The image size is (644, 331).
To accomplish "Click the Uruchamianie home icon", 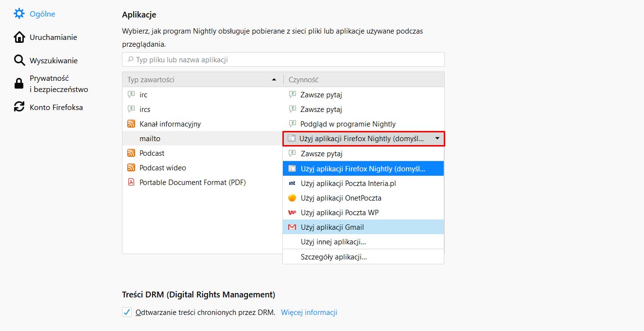I will [x=19, y=37].
